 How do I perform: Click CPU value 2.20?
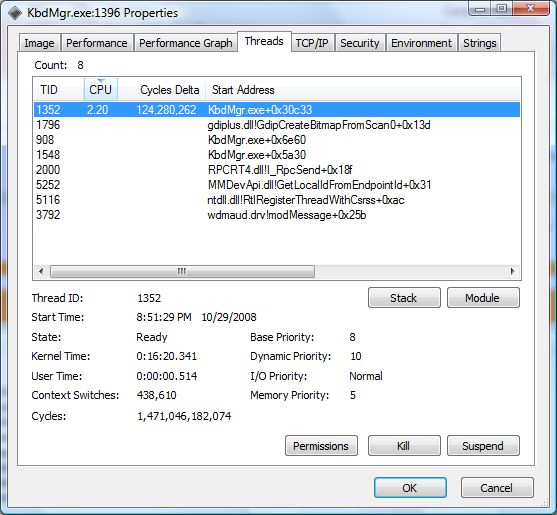(97, 110)
